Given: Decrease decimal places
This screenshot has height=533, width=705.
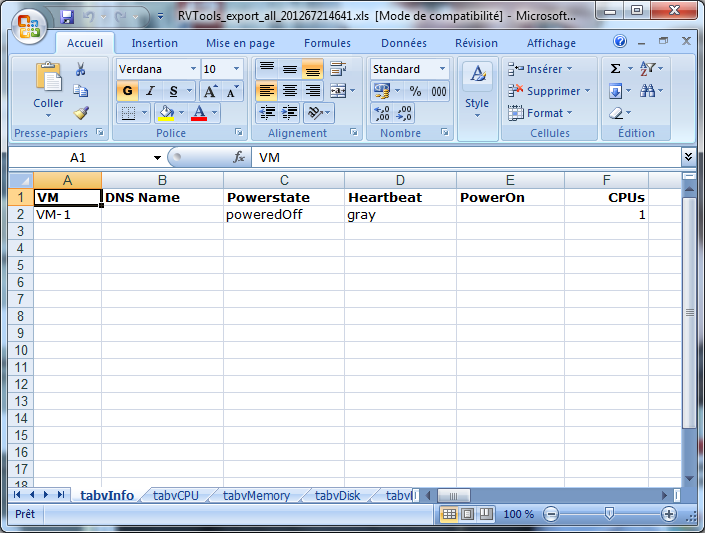Looking at the screenshot, I should click(x=404, y=113).
